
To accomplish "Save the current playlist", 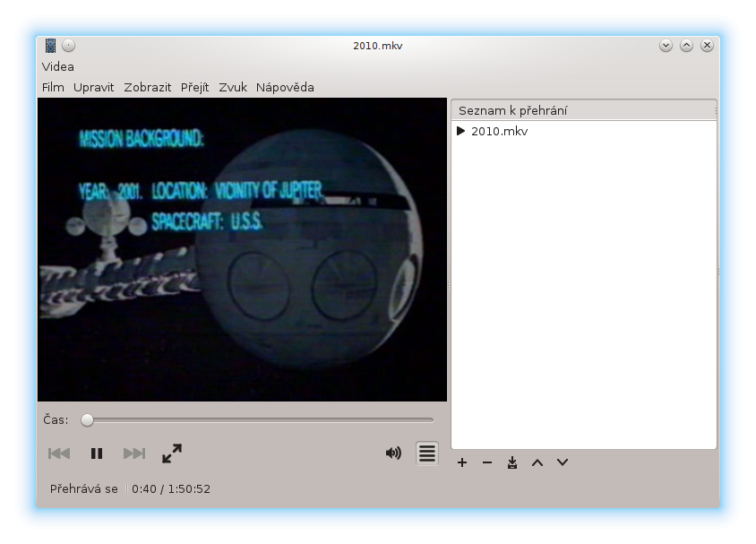I will (x=512, y=463).
